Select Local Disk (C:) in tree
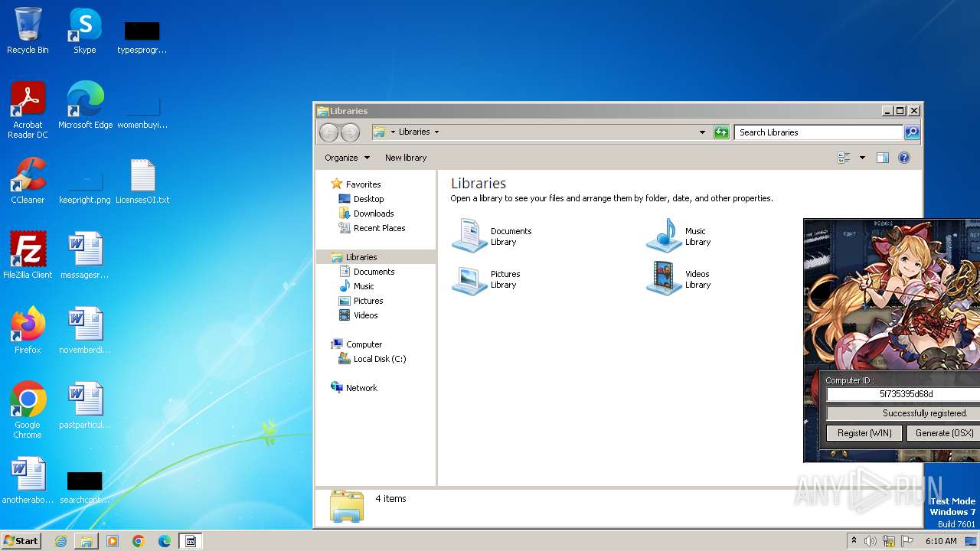The height and width of the screenshot is (551, 980). click(x=372, y=359)
